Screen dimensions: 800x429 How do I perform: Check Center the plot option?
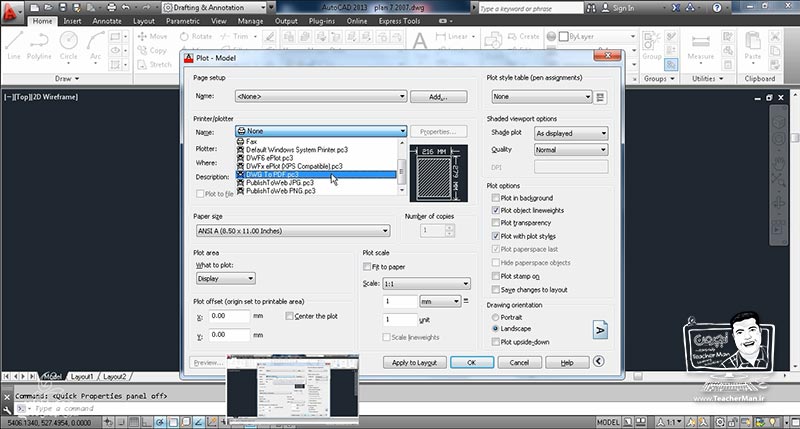coord(289,316)
